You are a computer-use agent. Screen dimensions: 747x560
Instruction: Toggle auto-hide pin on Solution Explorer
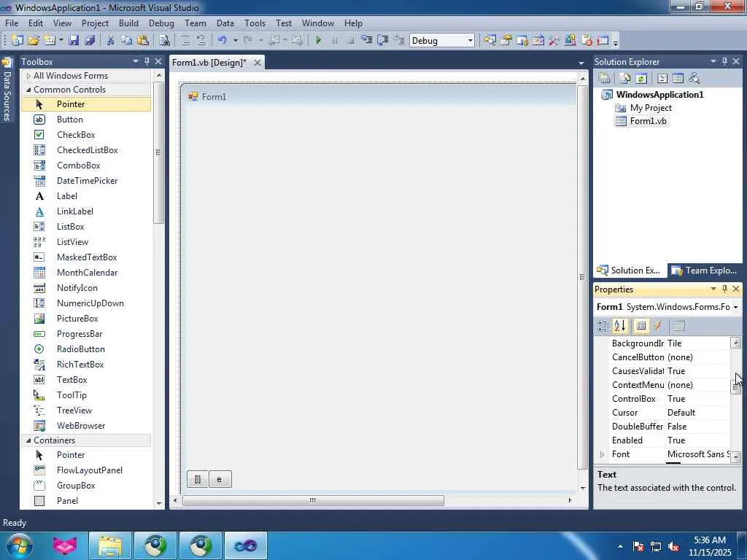pos(724,61)
